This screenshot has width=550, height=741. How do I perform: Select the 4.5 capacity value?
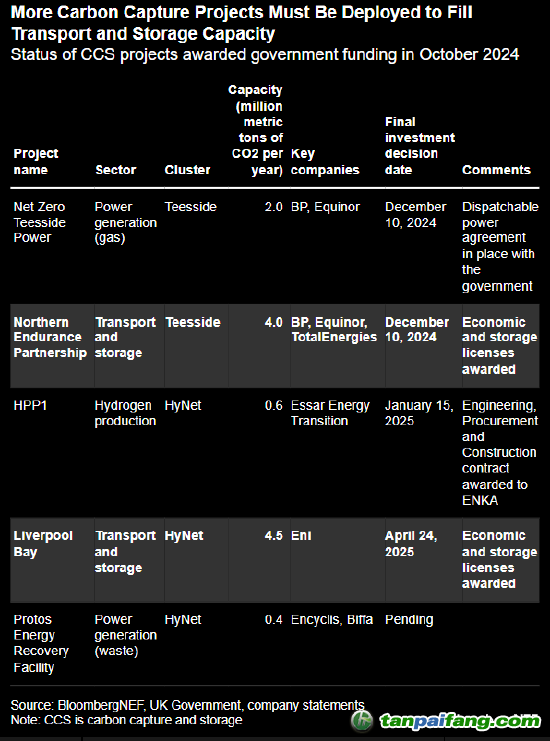coord(274,536)
